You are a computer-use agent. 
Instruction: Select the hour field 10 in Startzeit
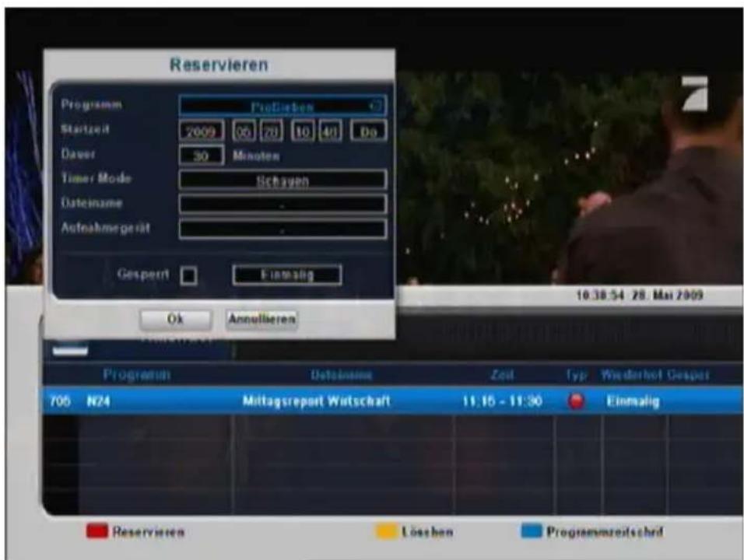[303, 131]
